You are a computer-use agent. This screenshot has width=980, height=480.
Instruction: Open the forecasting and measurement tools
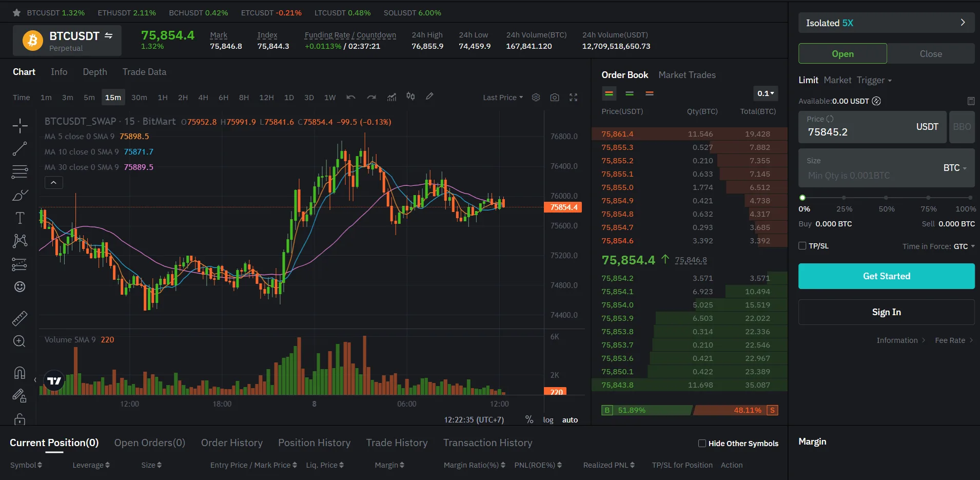(19, 264)
